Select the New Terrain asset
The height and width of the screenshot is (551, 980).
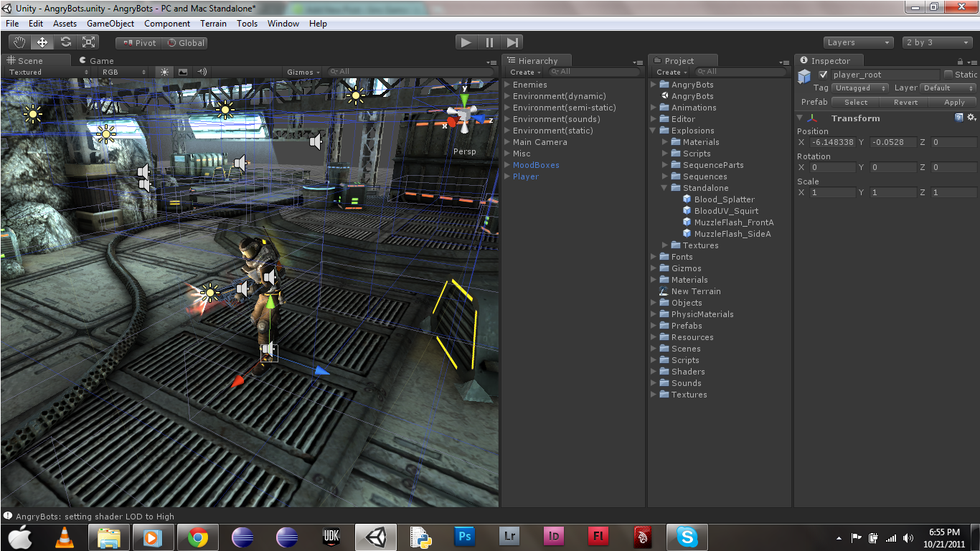coord(695,291)
